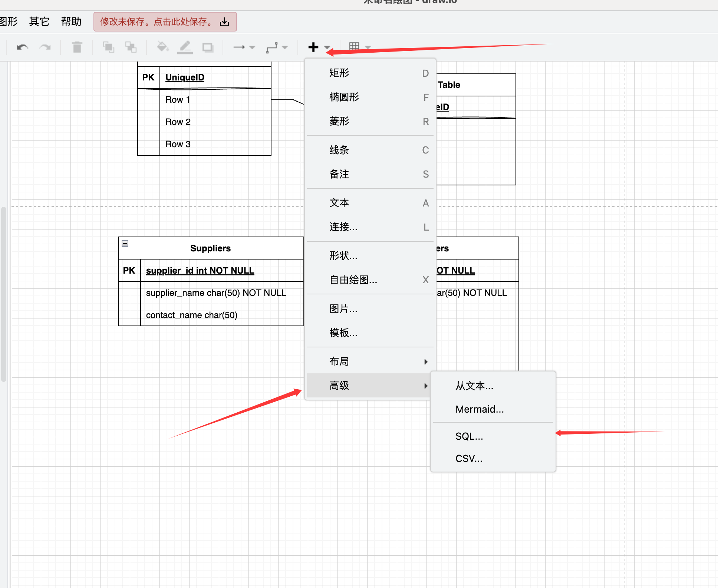Click the plus insert icon
718x588 pixels.
click(x=313, y=47)
